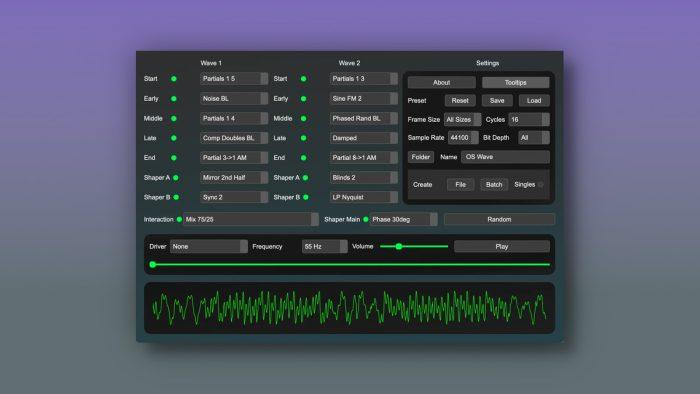This screenshot has height=394, width=700.
Task: Open the Bit Depth All dropdown
Action: pyautogui.click(x=534, y=138)
